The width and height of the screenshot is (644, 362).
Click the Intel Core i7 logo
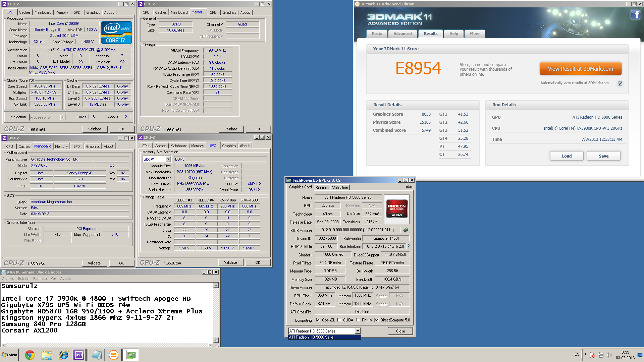click(116, 33)
